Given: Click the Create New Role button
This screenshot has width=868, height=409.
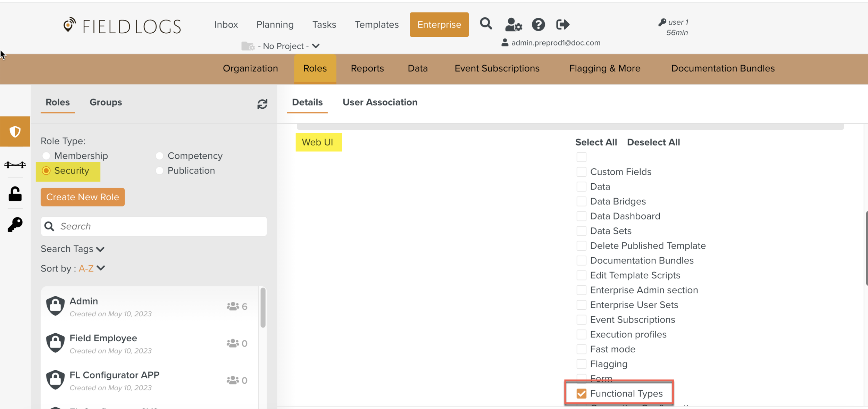Looking at the screenshot, I should [83, 197].
